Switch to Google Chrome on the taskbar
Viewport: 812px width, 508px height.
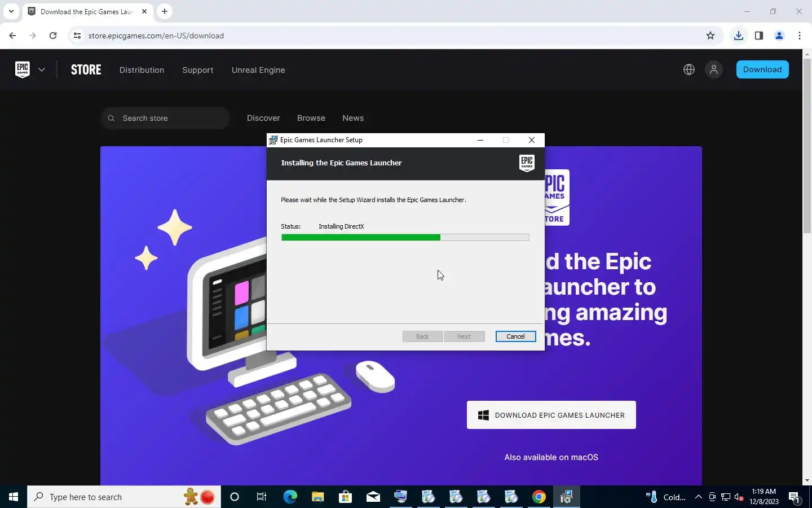pos(539,497)
